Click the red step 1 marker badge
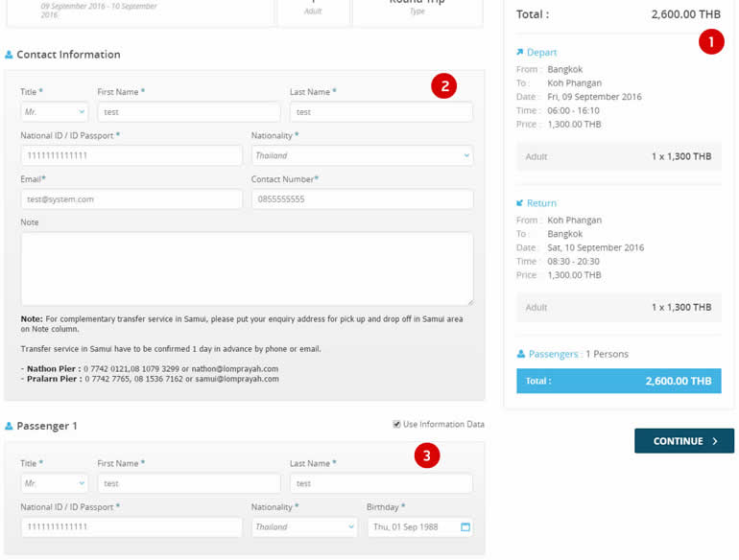The image size is (739, 560). tap(710, 41)
